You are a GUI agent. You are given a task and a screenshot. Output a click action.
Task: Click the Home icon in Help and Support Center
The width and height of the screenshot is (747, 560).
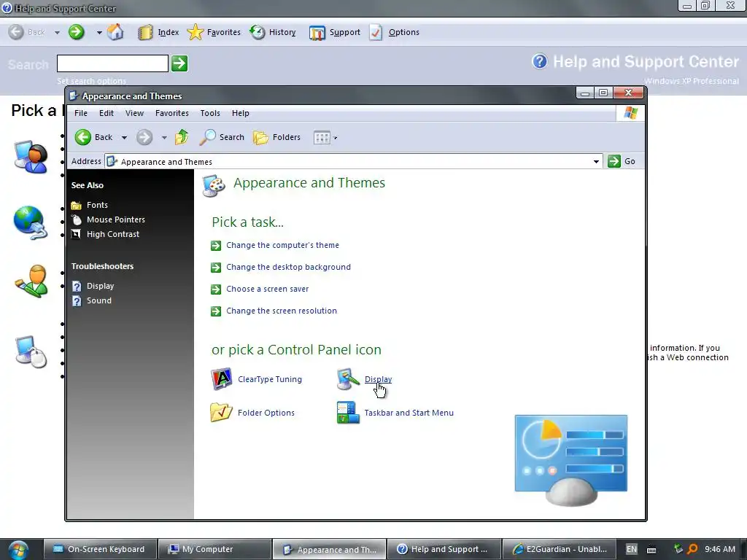pos(115,32)
